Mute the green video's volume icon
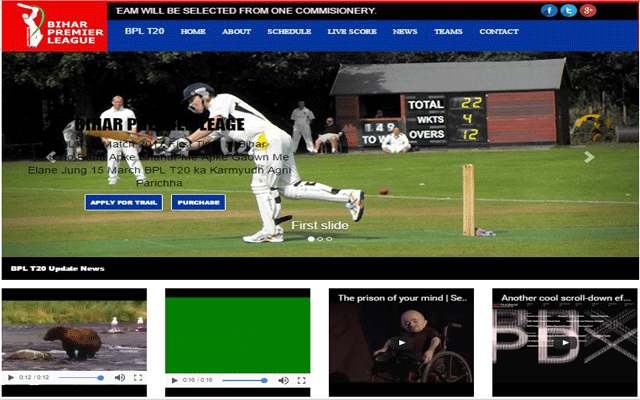Viewport: 640px width, 400px height. [x=284, y=380]
